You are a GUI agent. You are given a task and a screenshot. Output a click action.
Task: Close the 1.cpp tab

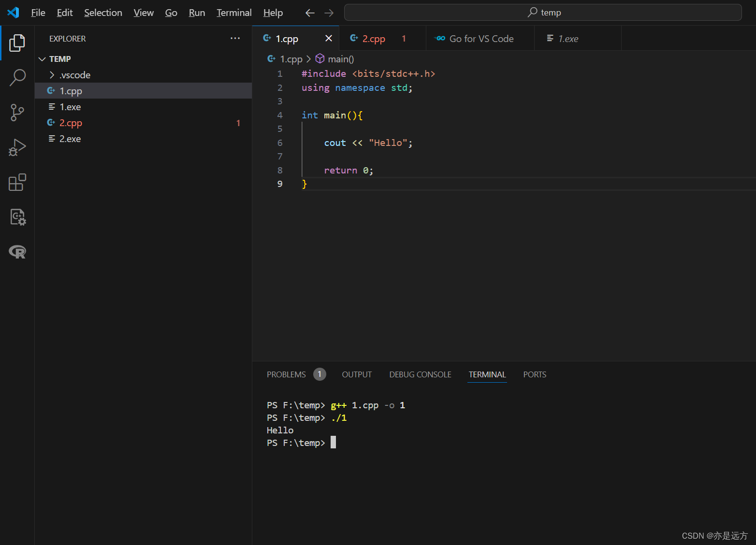pyautogui.click(x=329, y=38)
